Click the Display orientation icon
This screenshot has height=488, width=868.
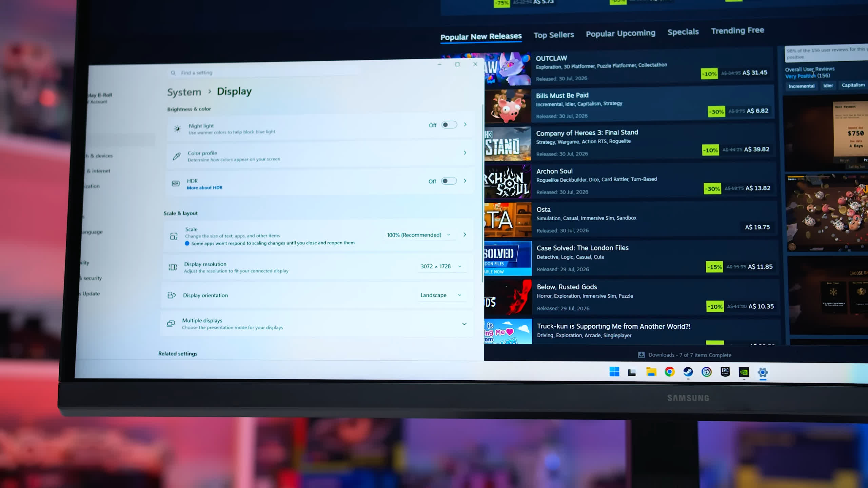(x=172, y=295)
